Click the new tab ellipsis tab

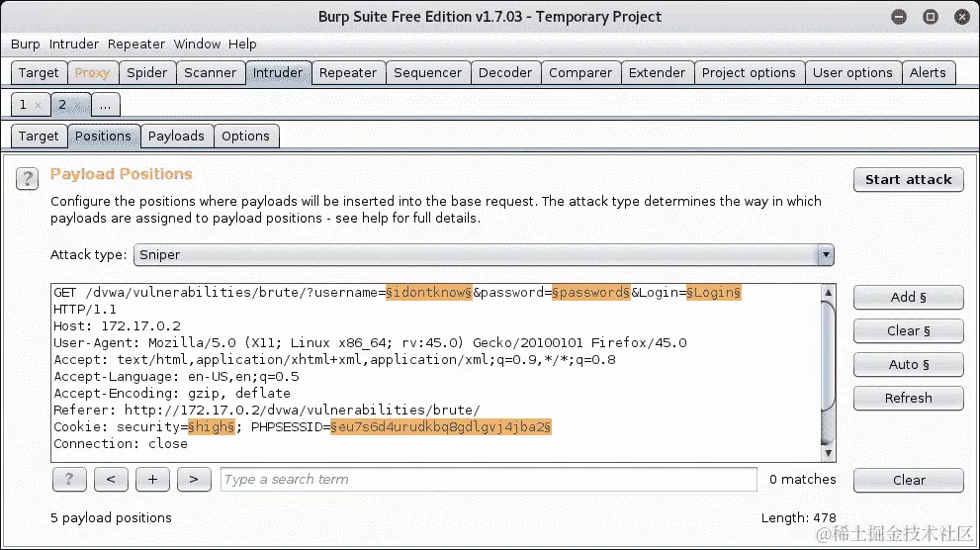[x=106, y=105]
